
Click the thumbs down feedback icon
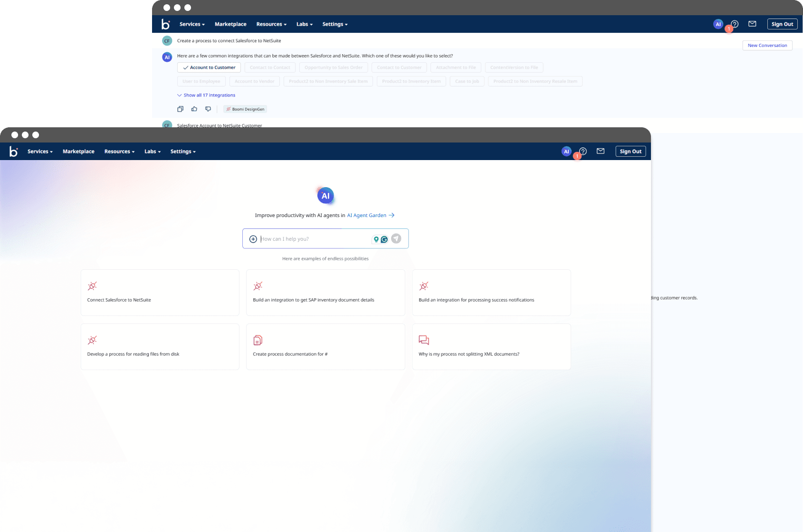pos(208,109)
